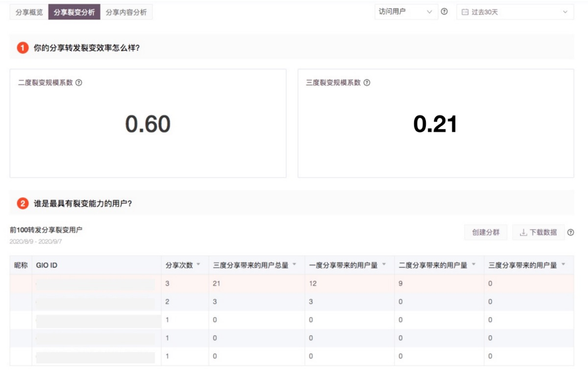
Task: Sort by 一度分享带来的用户量 arrow
Action: click(x=384, y=265)
